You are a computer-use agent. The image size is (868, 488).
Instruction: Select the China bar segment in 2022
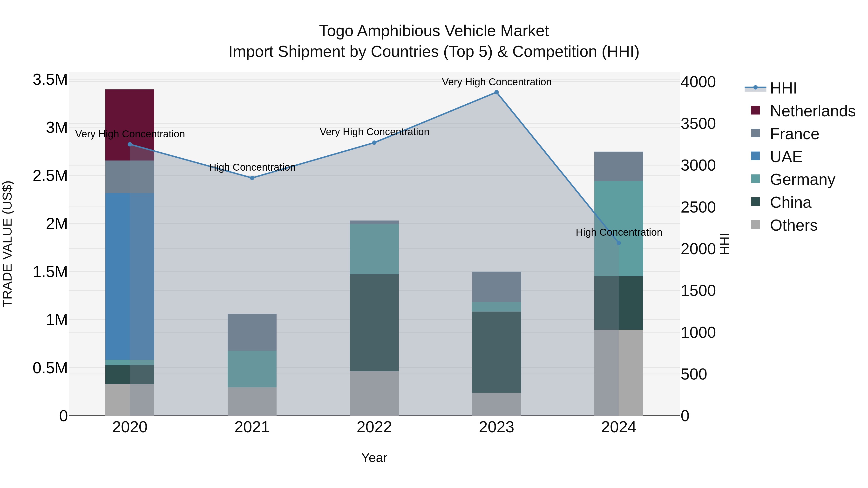coord(374,323)
